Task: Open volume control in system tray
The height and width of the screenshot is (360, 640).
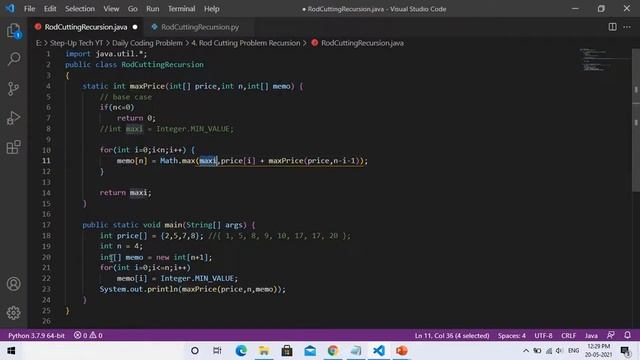Action: 560,351
